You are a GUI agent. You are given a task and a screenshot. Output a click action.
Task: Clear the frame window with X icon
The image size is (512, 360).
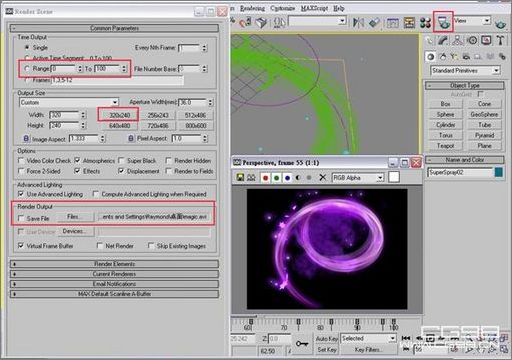[x=322, y=177]
